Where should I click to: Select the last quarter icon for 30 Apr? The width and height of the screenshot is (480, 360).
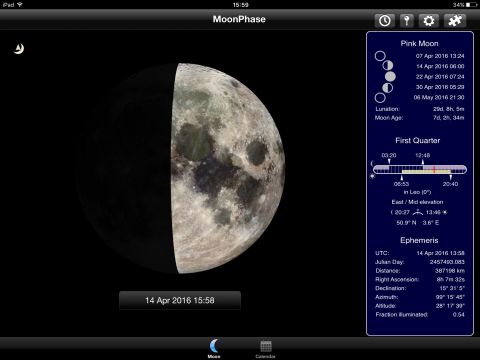pyautogui.click(x=387, y=88)
